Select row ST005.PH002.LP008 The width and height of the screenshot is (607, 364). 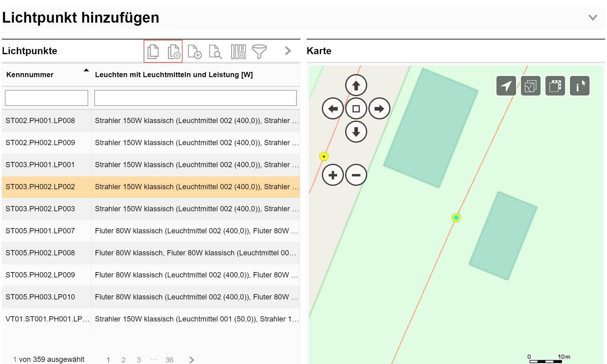pyautogui.click(x=40, y=253)
